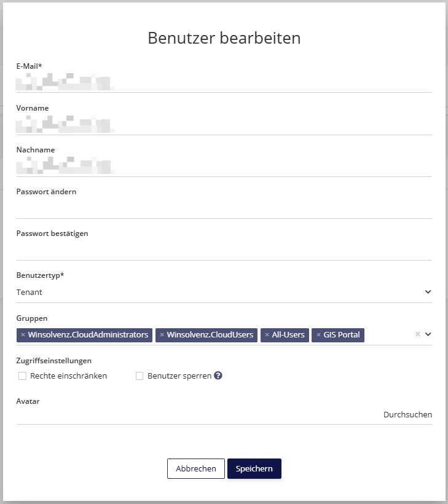Image resolution: width=448 pixels, height=504 pixels.
Task: Click into the Passwort ändern field
Action: click(224, 208)
